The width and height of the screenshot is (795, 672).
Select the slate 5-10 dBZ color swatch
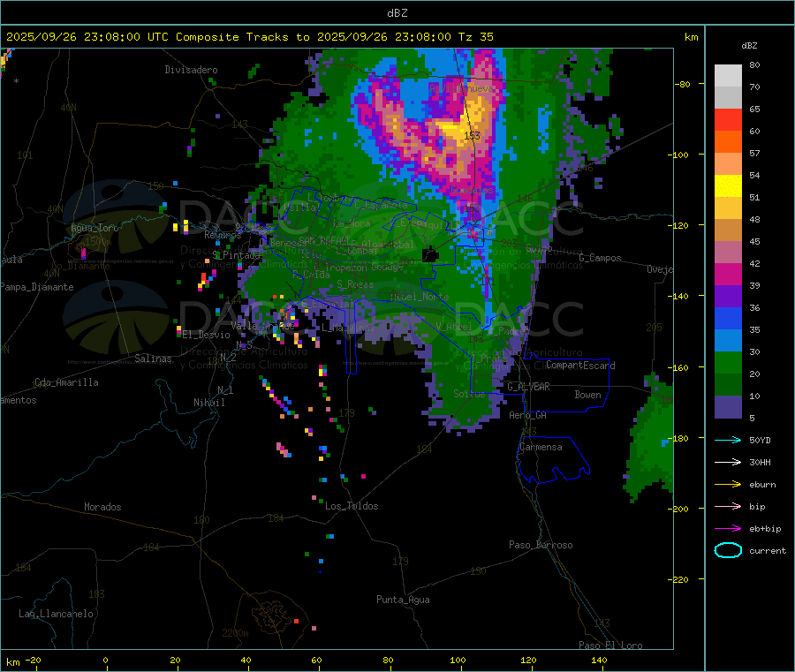[728, 407]
